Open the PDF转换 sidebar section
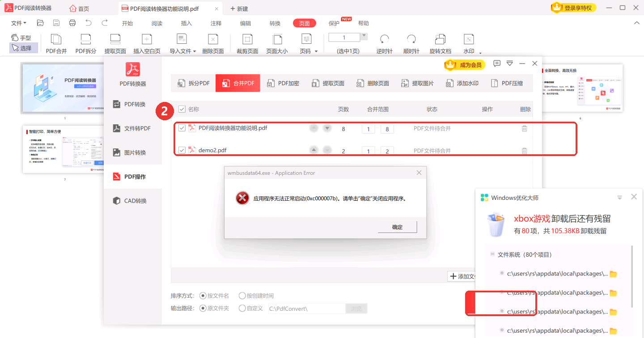The image size is (644, 338). [x=133, y=104]
